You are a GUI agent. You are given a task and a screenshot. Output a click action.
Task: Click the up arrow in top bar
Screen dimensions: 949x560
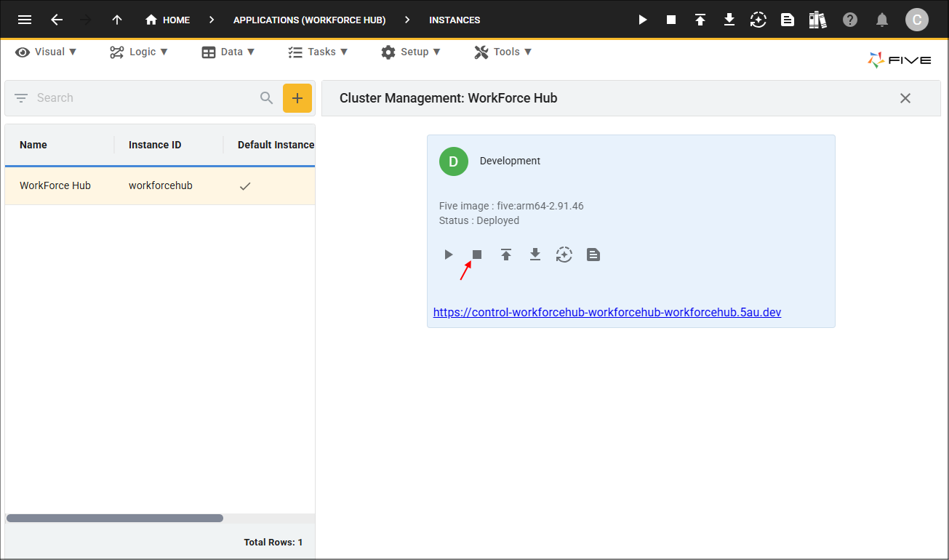tap(117, 20)
